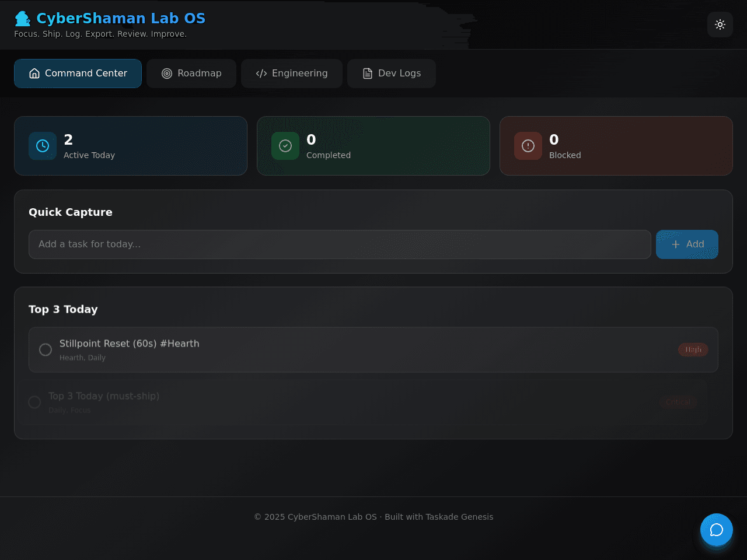Click the 'Active Today' label

[x=89, y=155]
